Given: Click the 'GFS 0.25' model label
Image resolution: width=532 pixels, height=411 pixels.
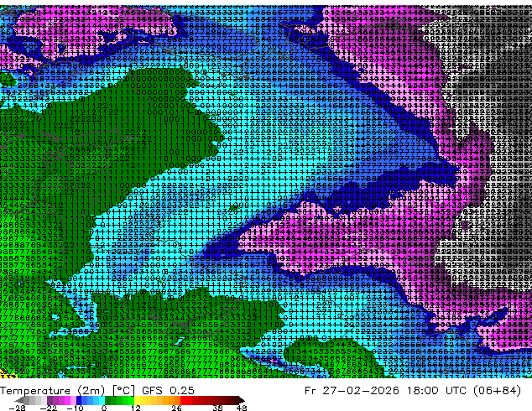Looking at the screenshot, I should (168, 391).
